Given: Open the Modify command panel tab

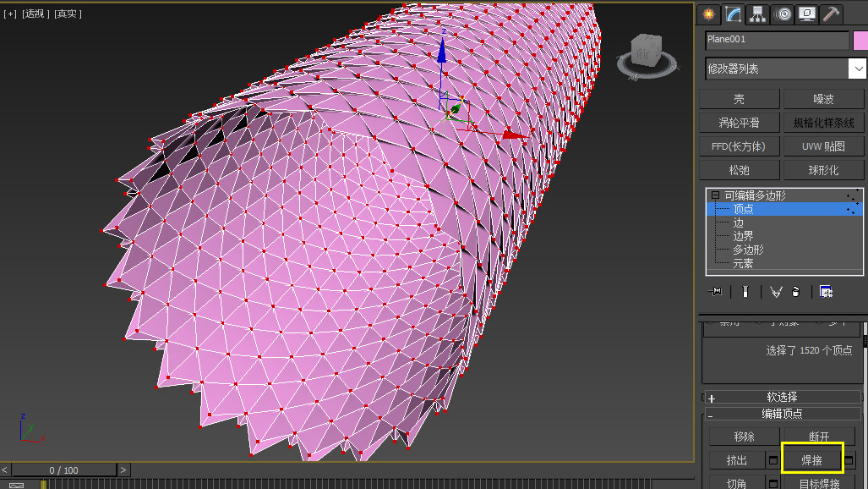Looking at the screenshot, I should tap(733, 14).
